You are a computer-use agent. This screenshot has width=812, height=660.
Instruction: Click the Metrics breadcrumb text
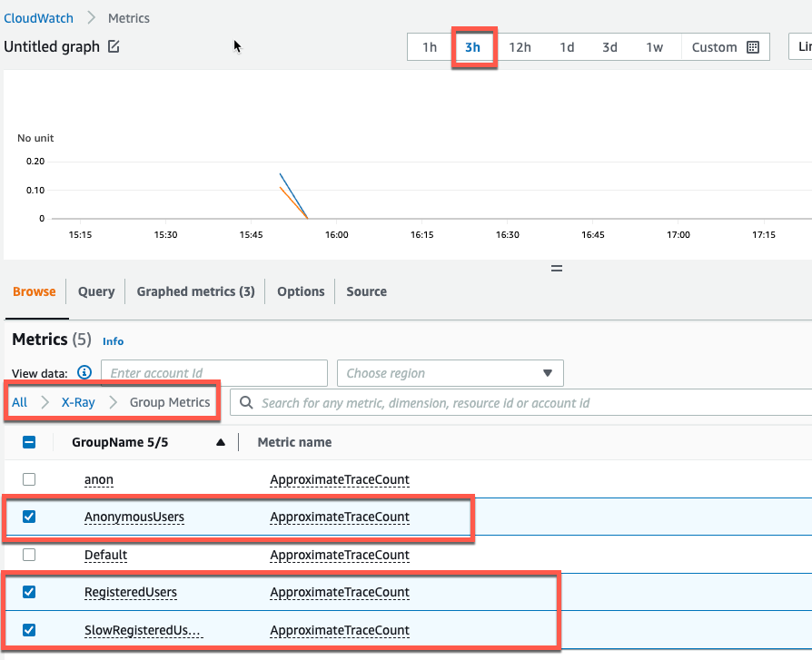pos(128,18)
